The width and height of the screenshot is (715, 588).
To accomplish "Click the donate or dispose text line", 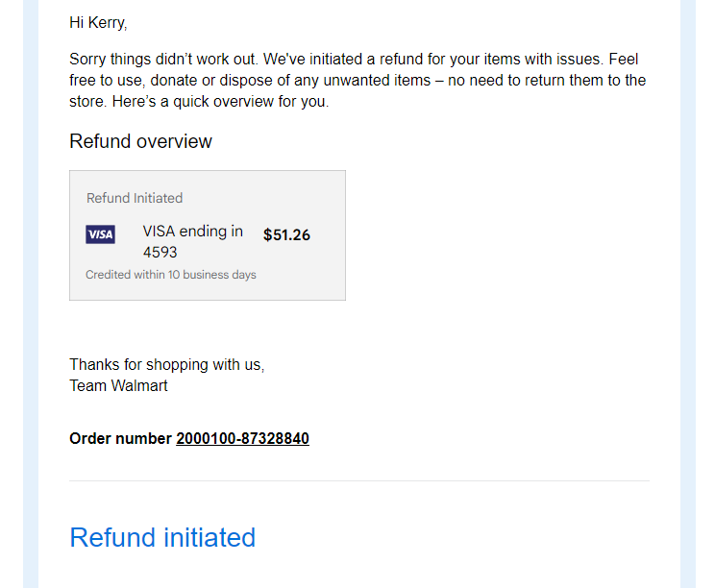I will point(357,80).
